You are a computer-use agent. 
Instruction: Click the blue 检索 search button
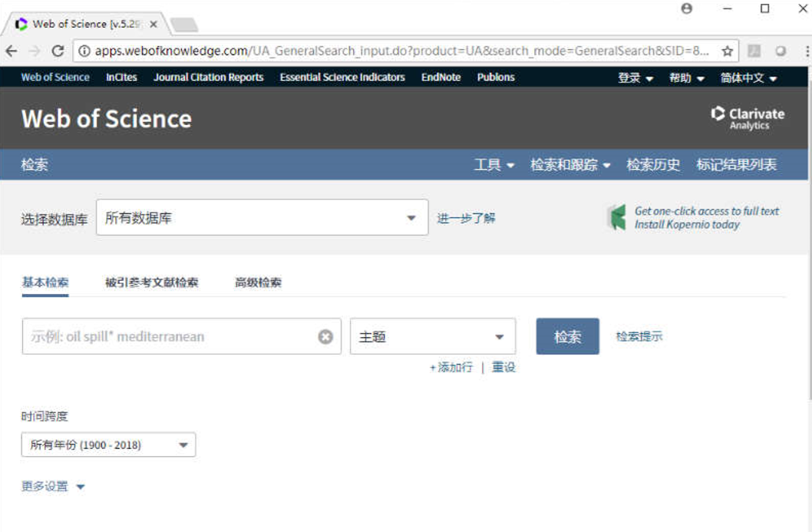(568, 337)
